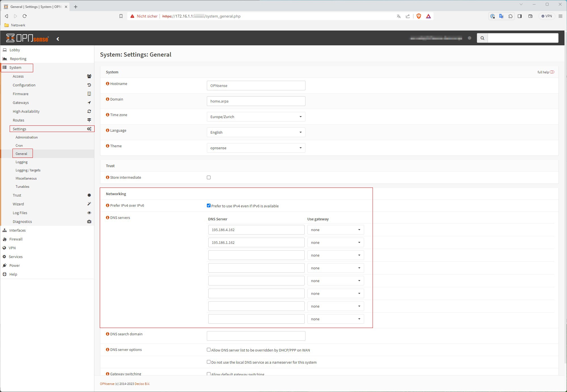Viewport: 567px width, 392px height.
Task: Click the first DNS server field
Action: pos(256,230)
